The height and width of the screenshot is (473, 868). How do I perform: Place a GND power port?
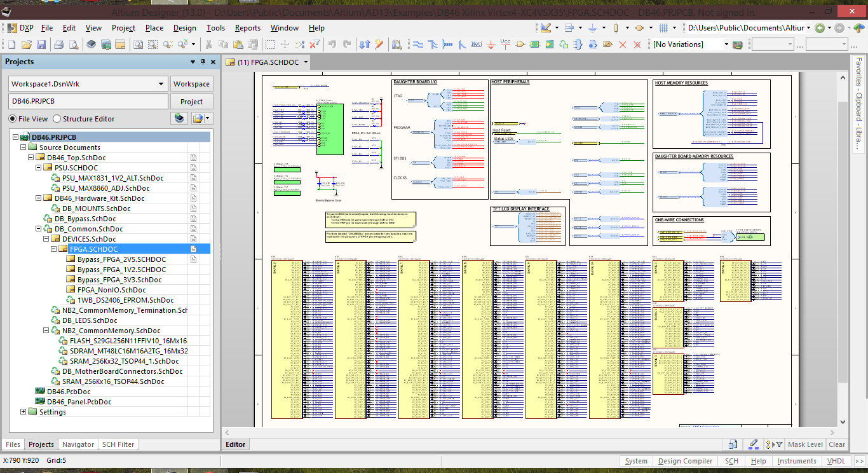(492, 45)
